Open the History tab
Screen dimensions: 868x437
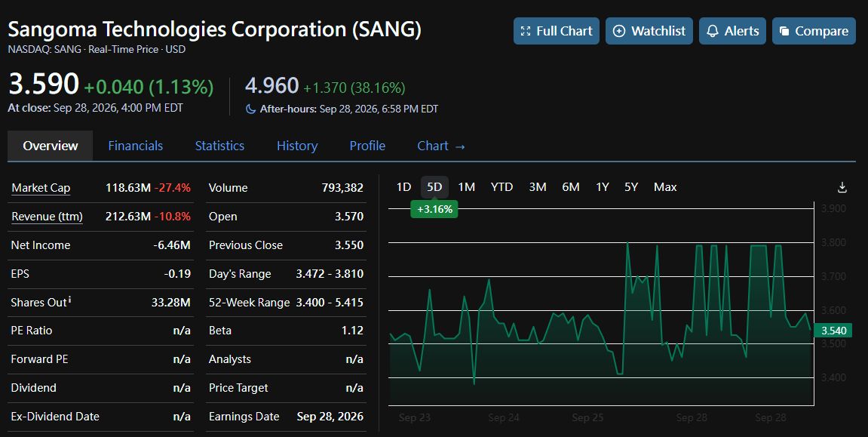(297, 146)
